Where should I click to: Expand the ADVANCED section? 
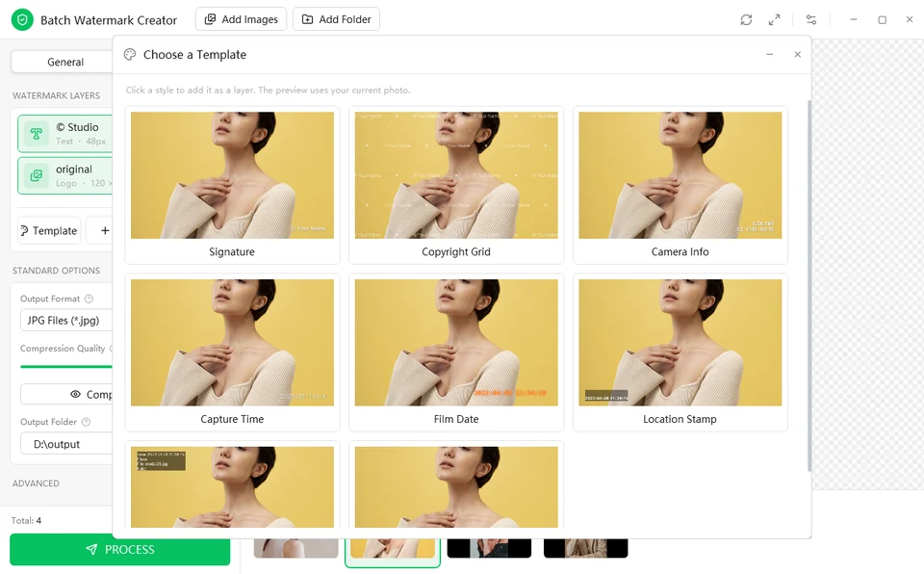click(36, 483)
